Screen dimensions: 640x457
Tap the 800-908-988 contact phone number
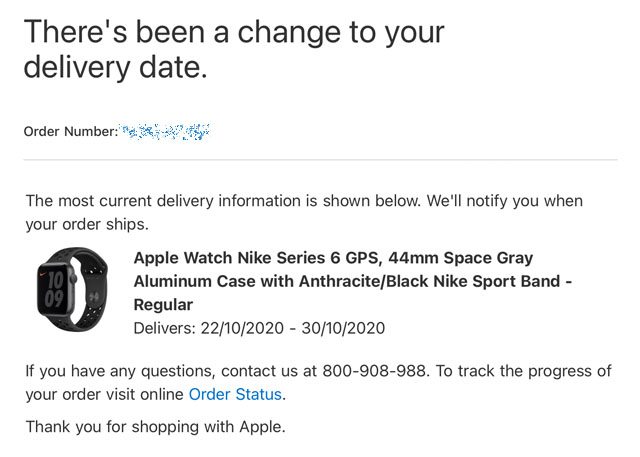click(x=374, y=371)
